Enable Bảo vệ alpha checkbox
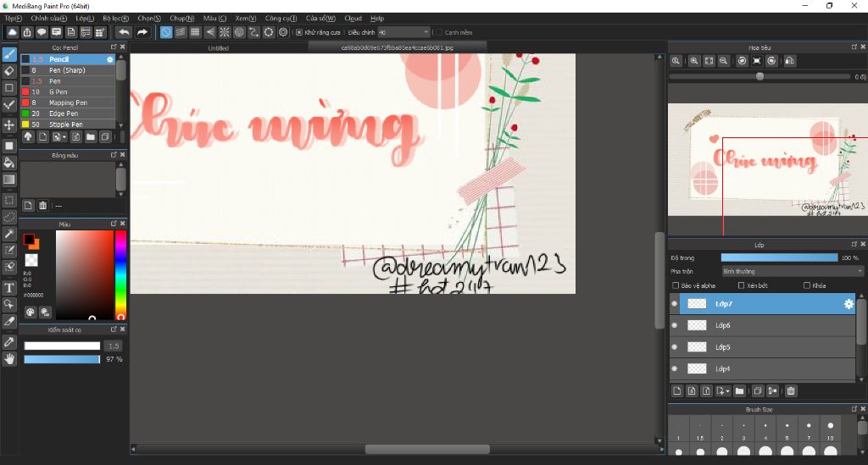This screenshot has width=868, height=465. 676,285
